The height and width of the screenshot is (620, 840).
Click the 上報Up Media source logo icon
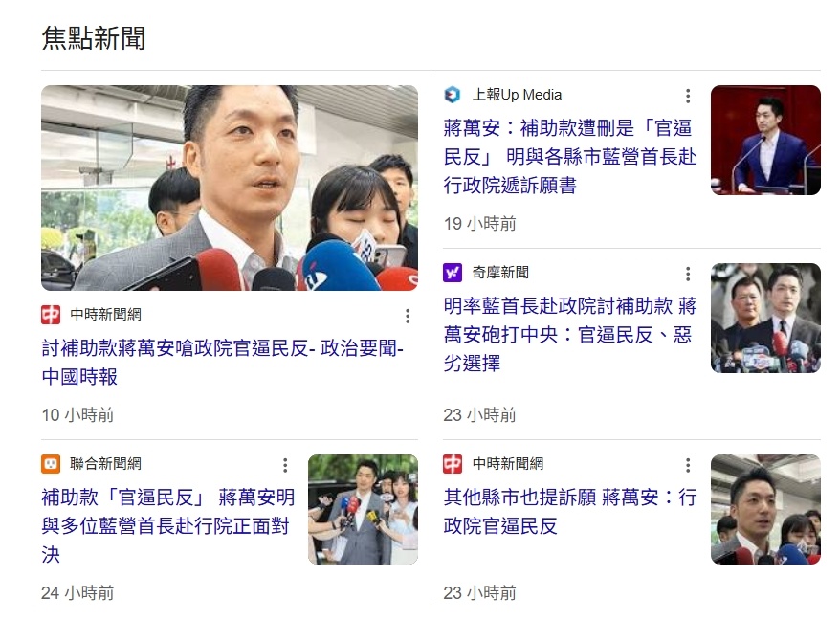(453, 95)
